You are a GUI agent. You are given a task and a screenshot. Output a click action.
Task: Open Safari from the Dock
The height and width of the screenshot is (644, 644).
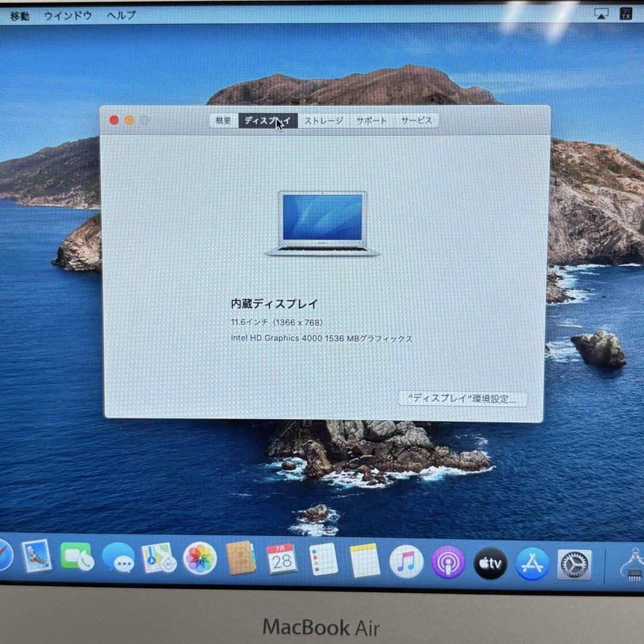coord(4,555)
